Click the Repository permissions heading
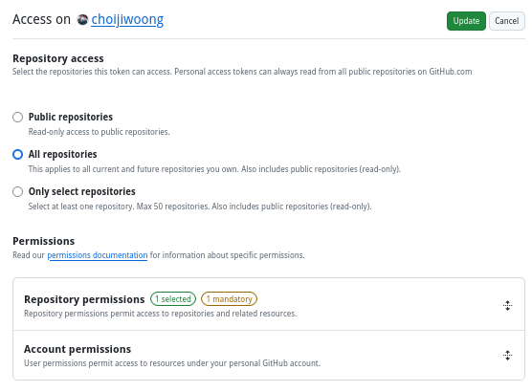The width and height of the screenshot is (532, 392). (x=84, y=299)
